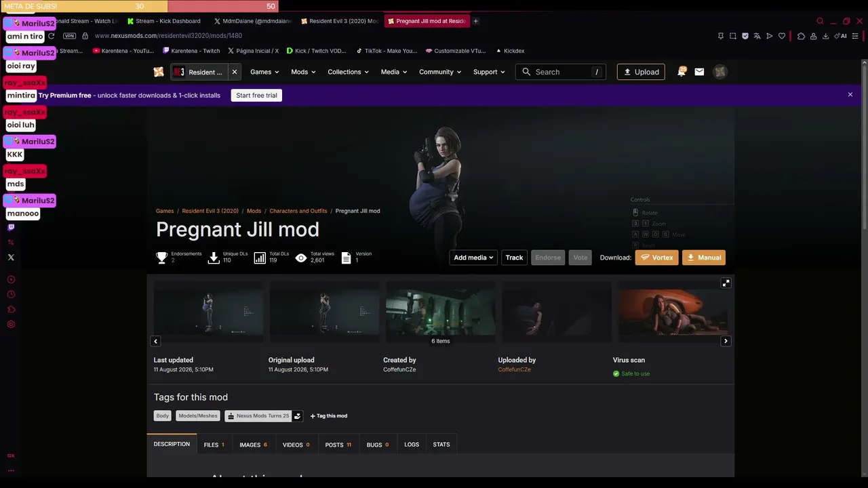Open the browser translate icon
Viewport: 868px width, 488px height.
[757, 36]
